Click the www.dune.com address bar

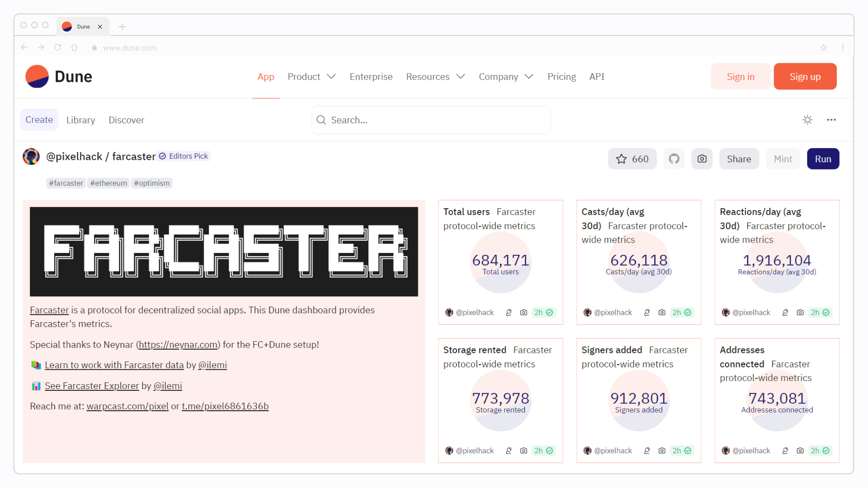pyautogui.click(x=130, y=48)
